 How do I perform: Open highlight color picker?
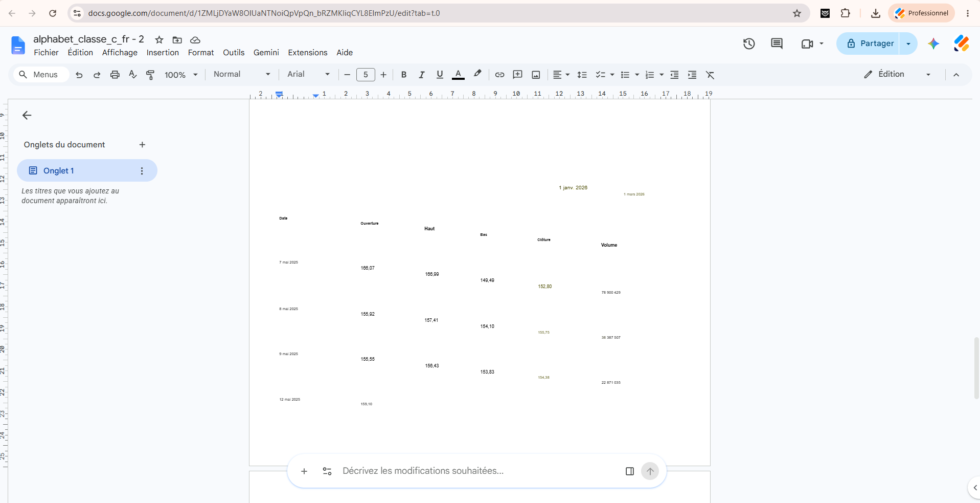[477, 75]
